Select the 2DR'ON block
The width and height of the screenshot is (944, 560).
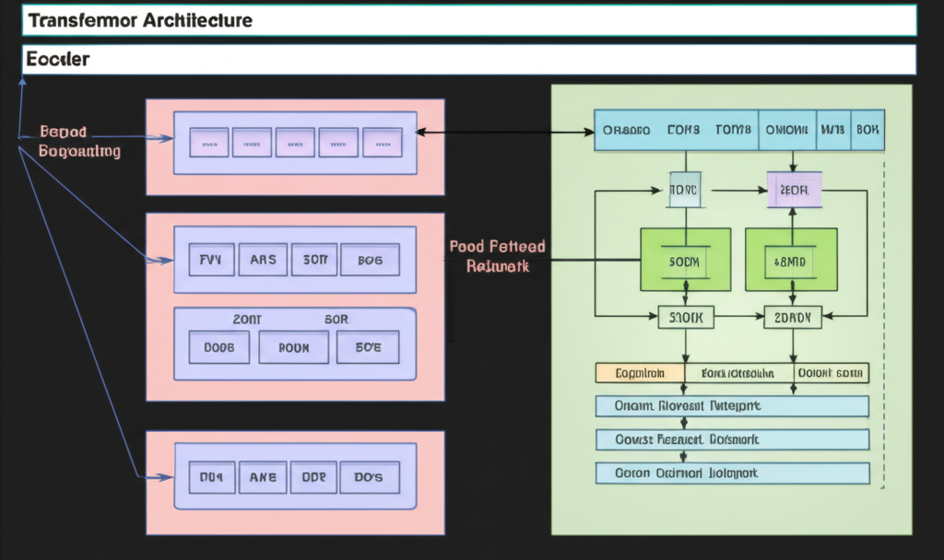pyautogui.click(x=791, y=316)
